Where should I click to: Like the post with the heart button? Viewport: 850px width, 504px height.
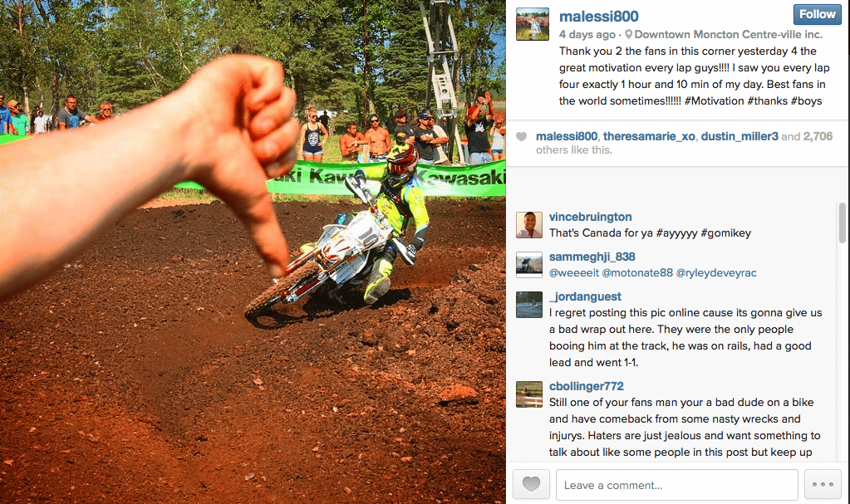click(531, 485)
